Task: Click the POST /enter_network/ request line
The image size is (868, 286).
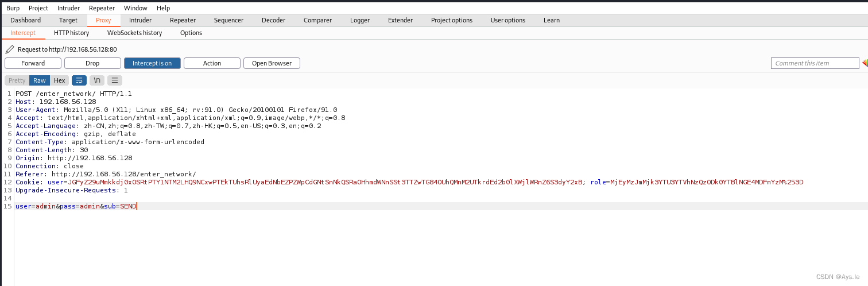Action: (x=73, y=94)
